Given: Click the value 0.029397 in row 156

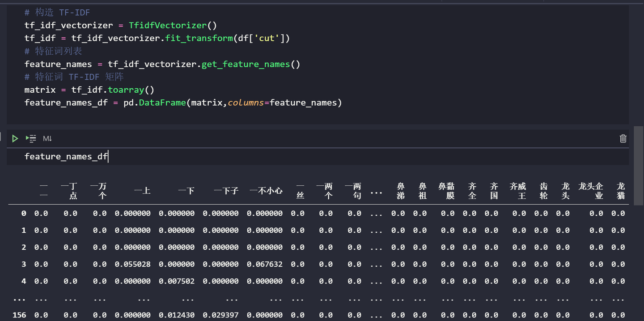Looking at the screenshot, I should coord(220,315).
